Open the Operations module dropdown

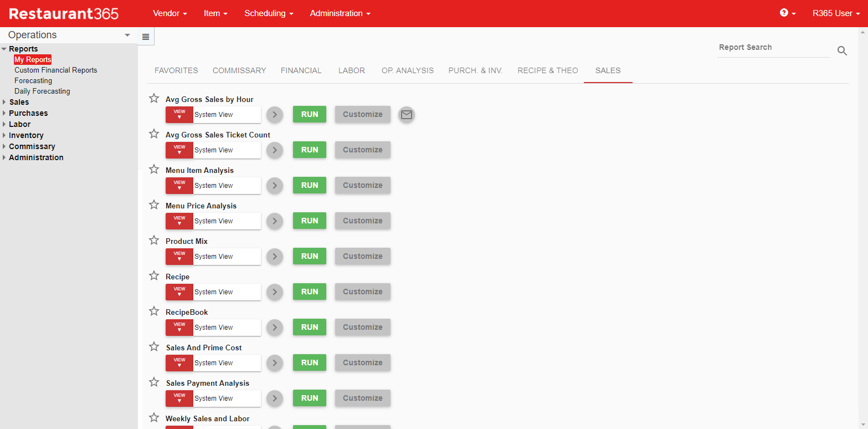[69, 35]
